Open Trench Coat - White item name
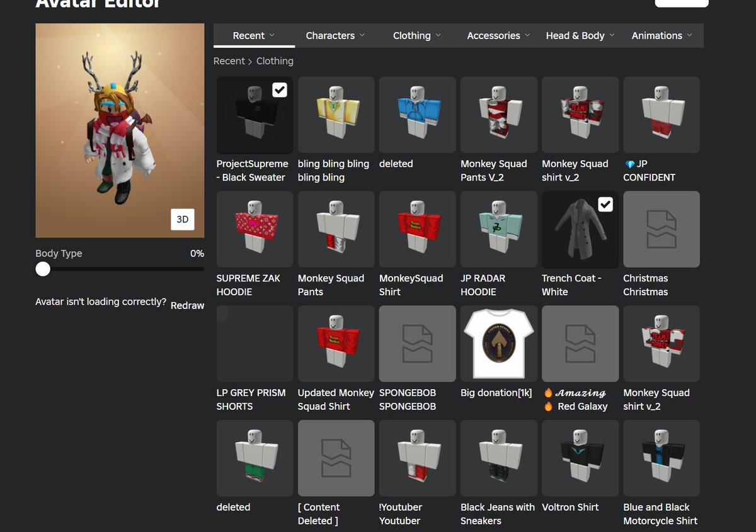 [x=571, y=285]
